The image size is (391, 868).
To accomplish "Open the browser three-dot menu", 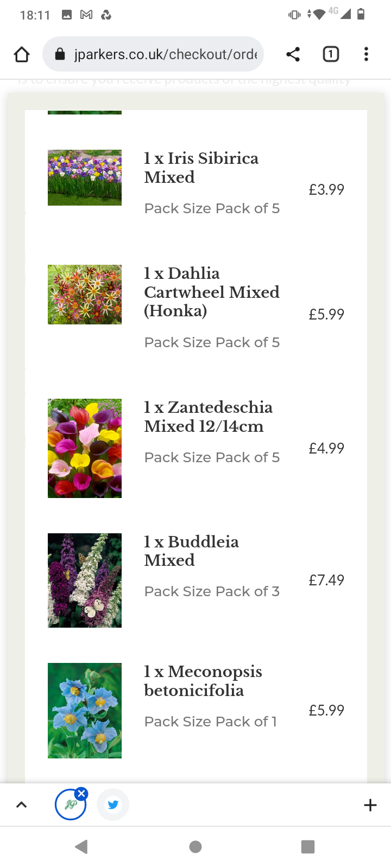I will pyautogui.click(x=366, y=54).
